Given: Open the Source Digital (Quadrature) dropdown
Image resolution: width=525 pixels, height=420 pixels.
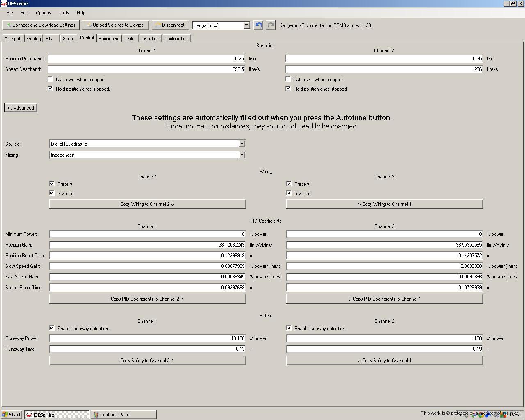Looking at the screenshot, I should pyautogui.click(x=242, y=144).
